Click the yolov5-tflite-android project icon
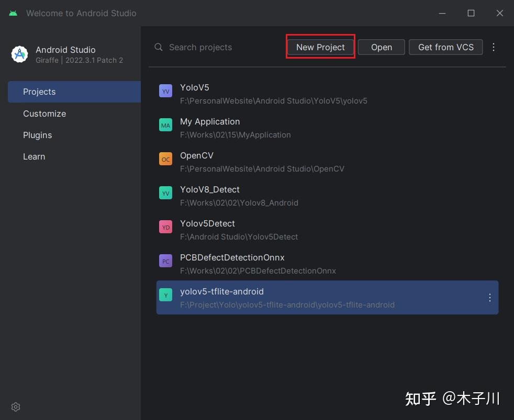This screenshot has height=420, width=514. [x=165, y=294]
